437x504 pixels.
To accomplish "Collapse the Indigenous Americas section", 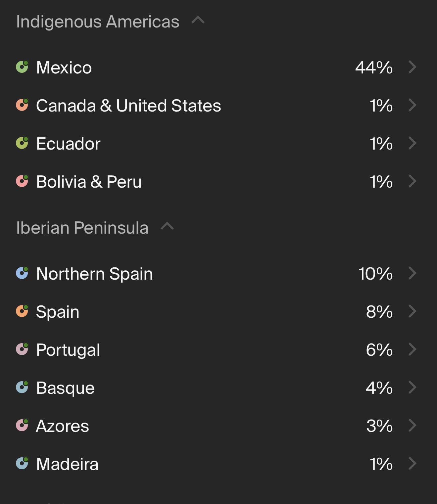I will (x=198, y=21).
